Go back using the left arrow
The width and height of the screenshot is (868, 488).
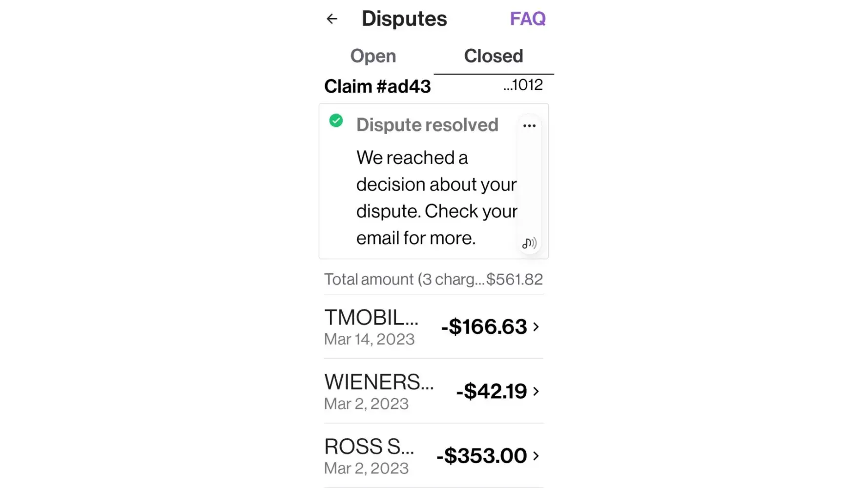pyautogui.click(x=332, y=19)
